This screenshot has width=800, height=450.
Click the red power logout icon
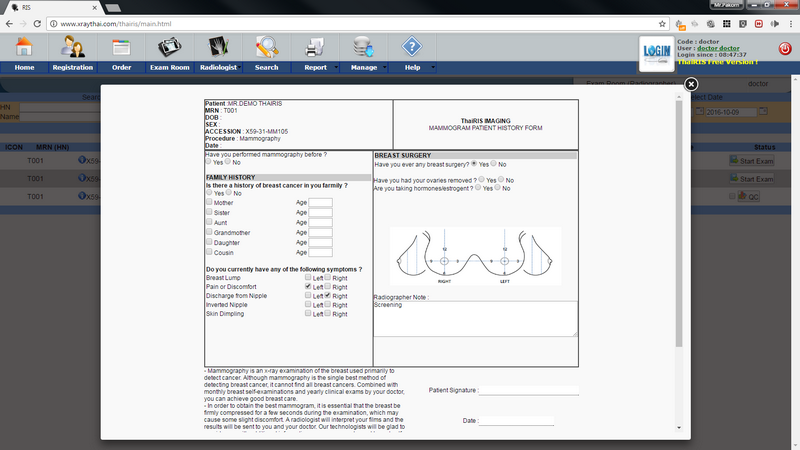(x=783, y=48)
